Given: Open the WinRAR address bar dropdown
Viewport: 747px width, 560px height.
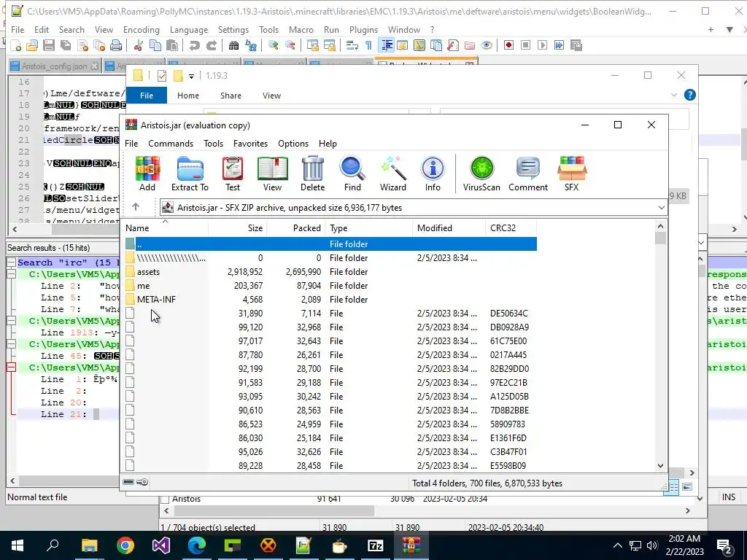Looking at the screenshot, I should 661,208.
